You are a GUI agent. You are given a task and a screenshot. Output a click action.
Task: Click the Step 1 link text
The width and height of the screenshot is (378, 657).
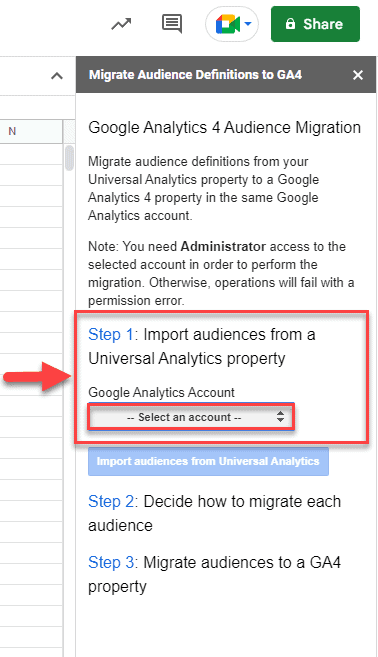111,335
